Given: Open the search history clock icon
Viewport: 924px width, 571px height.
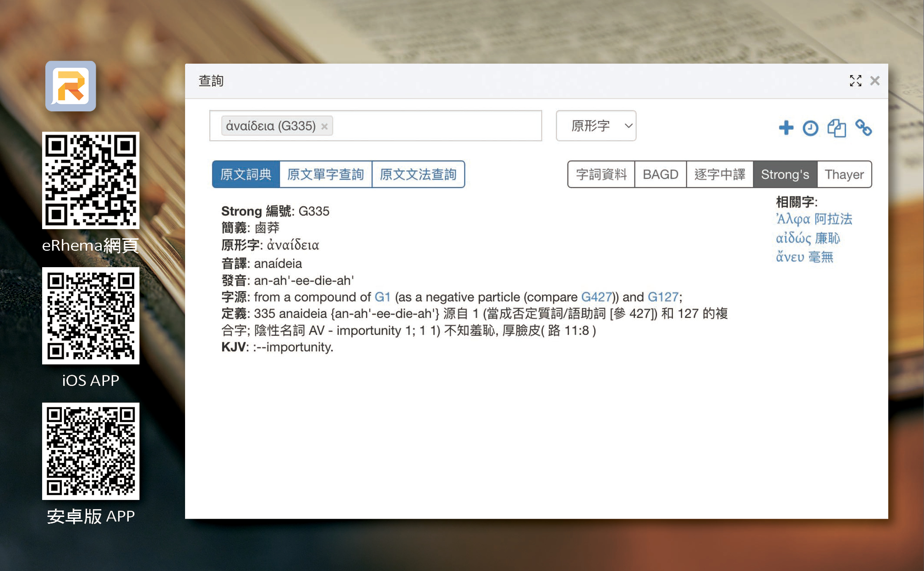Looking at the screenshot, I should (x=810, y=128).
